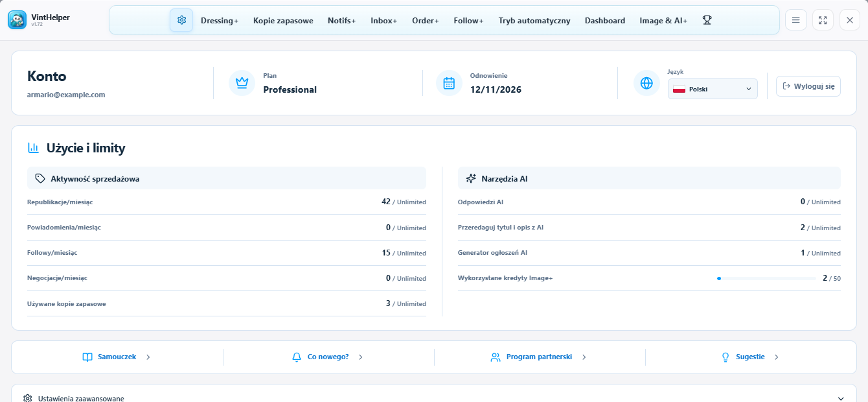Open the Program partnerski link
The image size is (868, 402).
tap(539, 357)
